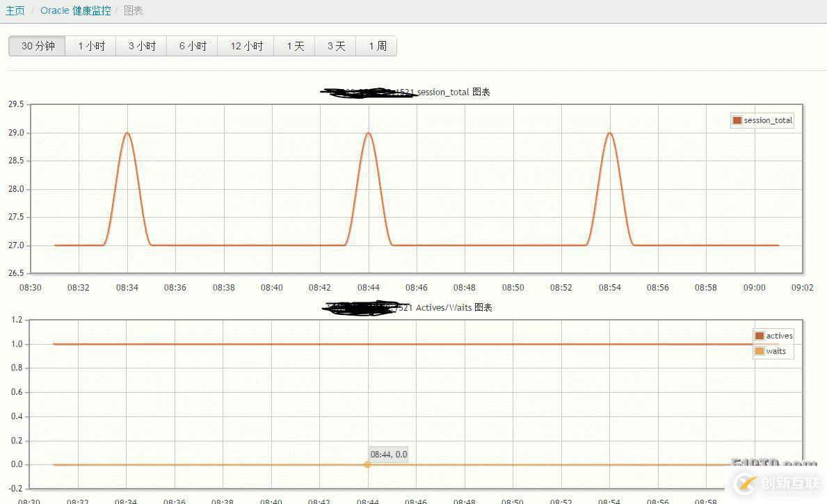The width and height of the screenshot is (827, 504).
Task: Click the actives legend color icon
Action: click(x=758, y=335)
